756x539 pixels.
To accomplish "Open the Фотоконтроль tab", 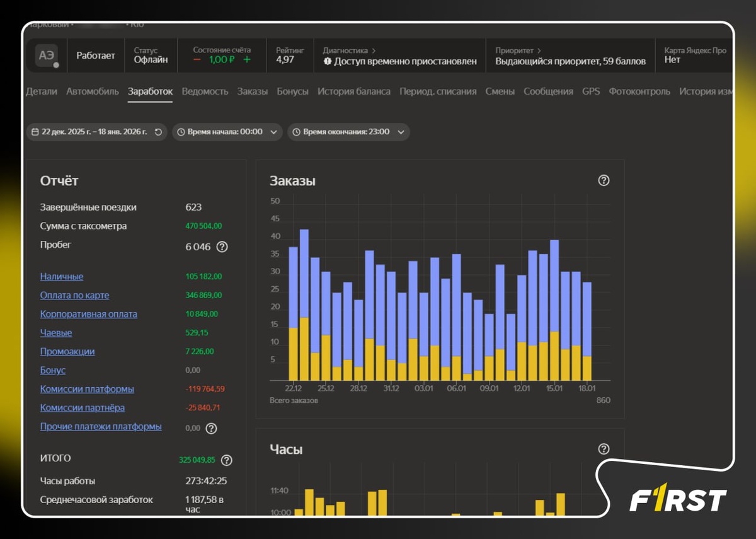I will click(639, 91).
